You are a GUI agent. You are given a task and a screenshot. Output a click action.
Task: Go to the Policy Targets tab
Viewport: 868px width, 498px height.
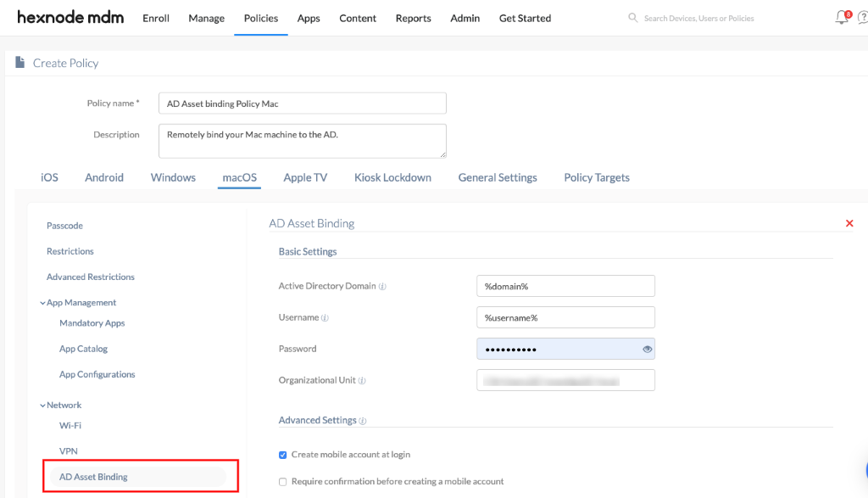coord(597,177)
